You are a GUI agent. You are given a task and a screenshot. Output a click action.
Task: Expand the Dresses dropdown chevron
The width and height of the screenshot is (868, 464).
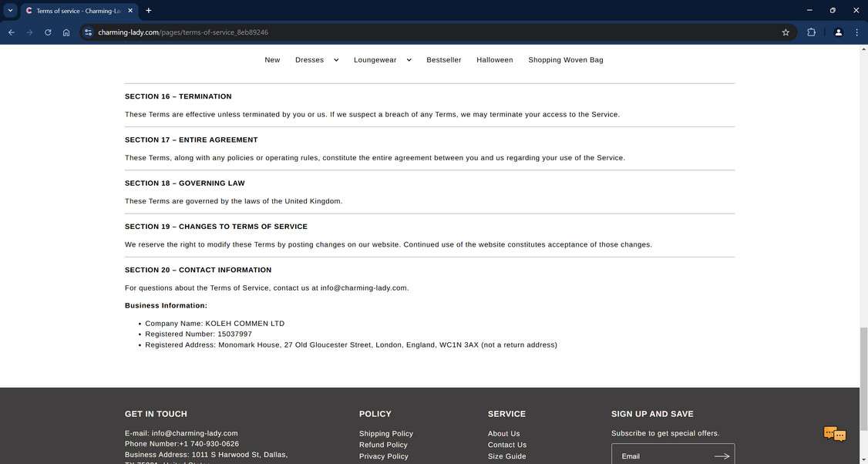click(x=336, y=60)
